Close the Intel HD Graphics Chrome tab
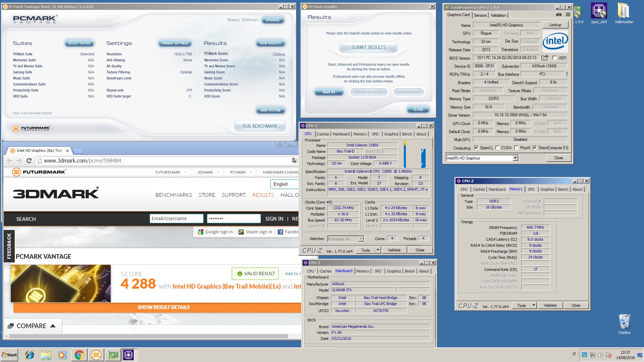 pos(67,151)
